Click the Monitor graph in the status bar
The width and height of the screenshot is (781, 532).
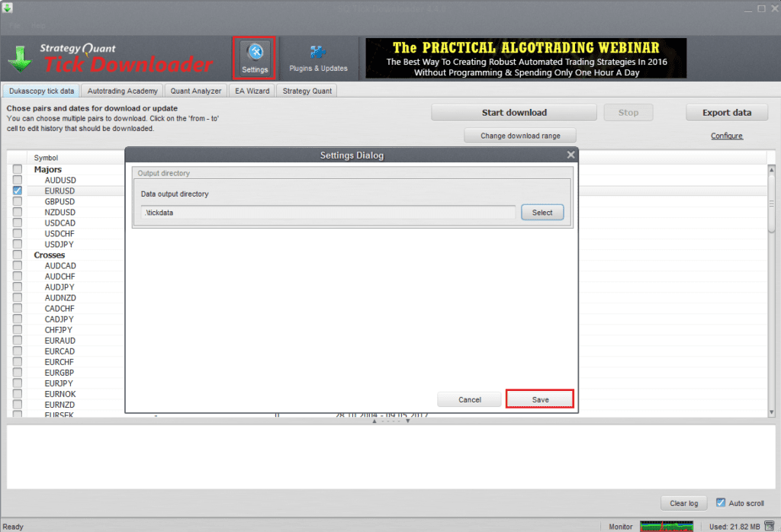pos(667,526)
